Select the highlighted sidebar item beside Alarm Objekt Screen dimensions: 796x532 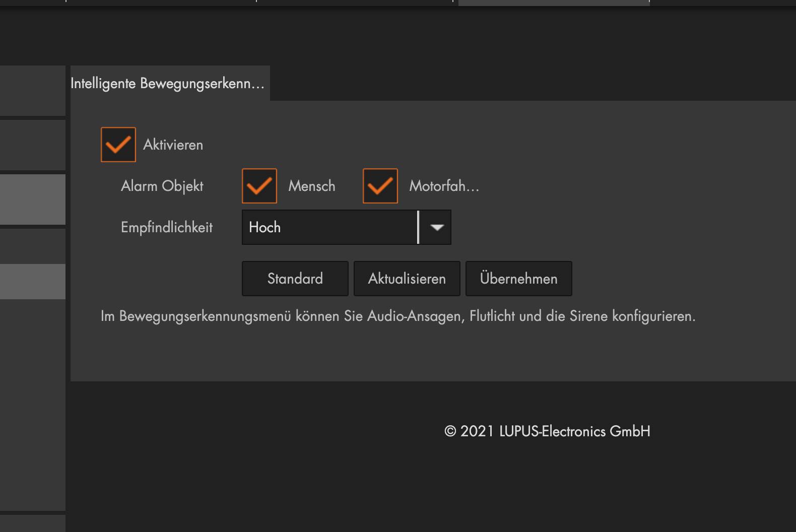click(32, 199)
